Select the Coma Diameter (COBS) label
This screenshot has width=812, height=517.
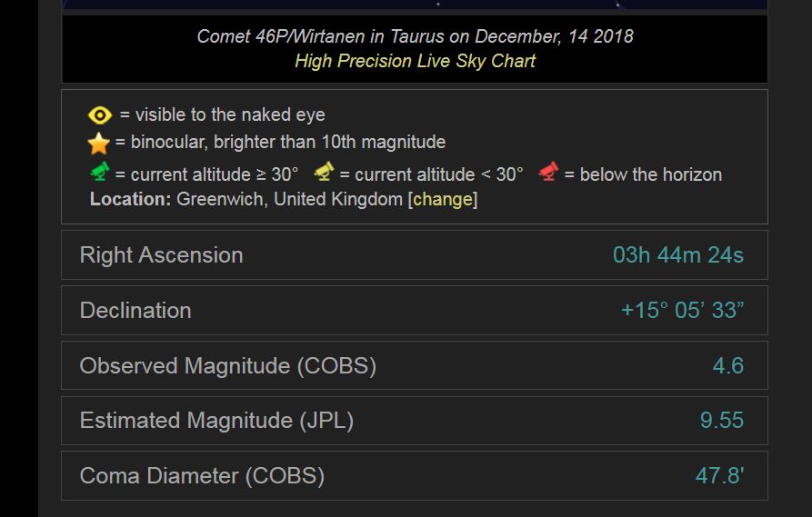pyautogui.click(x=202, y=476)
